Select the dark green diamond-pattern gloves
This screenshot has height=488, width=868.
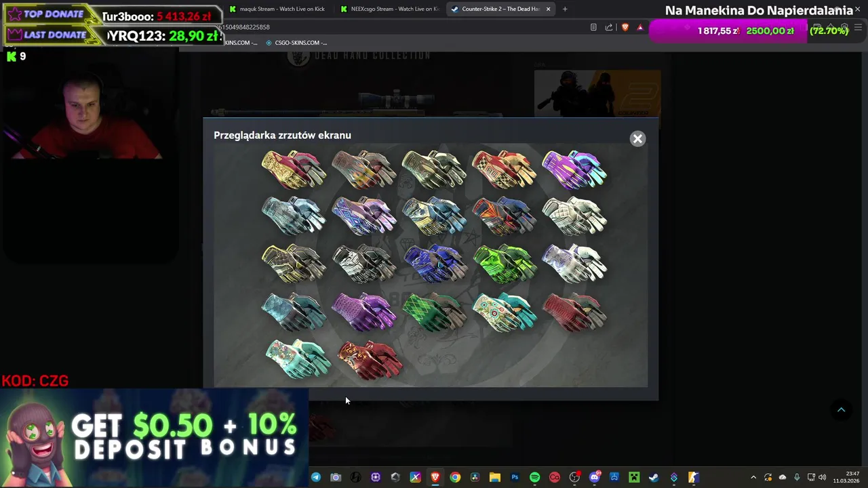434,312
